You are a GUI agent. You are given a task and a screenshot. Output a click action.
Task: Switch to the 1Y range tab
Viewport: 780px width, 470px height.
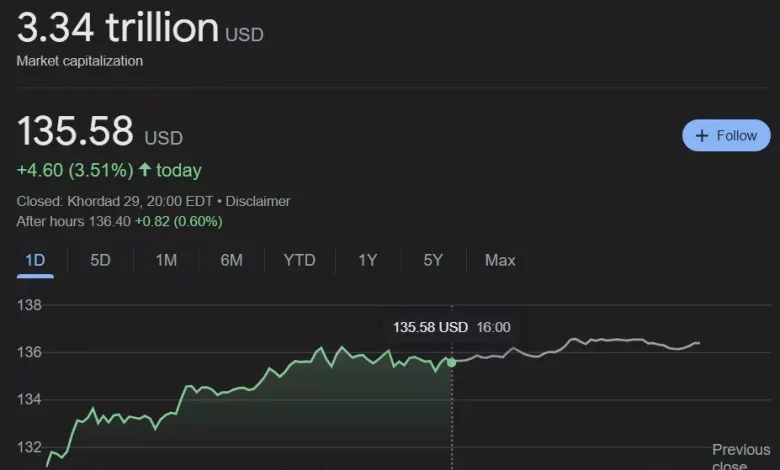click(x=368, y=260)
